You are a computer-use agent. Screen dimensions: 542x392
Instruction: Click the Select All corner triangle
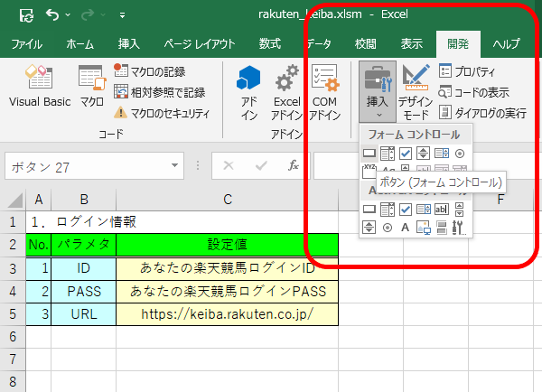click(14, 200)
